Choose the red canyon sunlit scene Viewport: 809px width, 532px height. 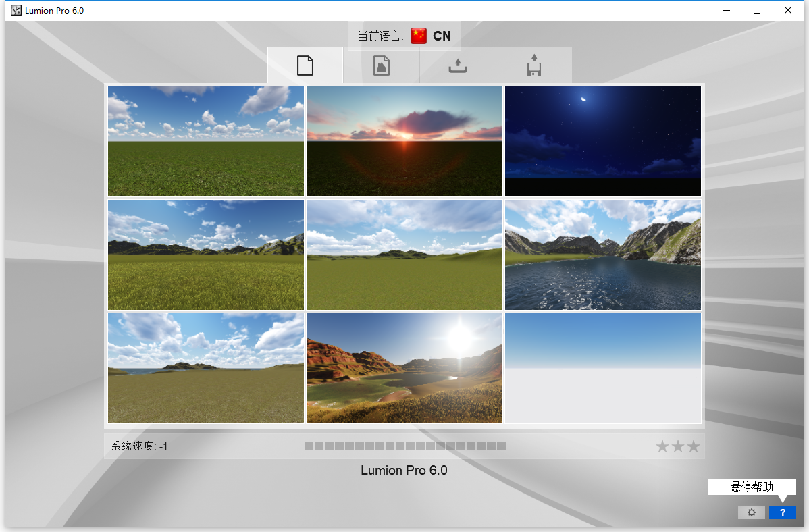404,369
